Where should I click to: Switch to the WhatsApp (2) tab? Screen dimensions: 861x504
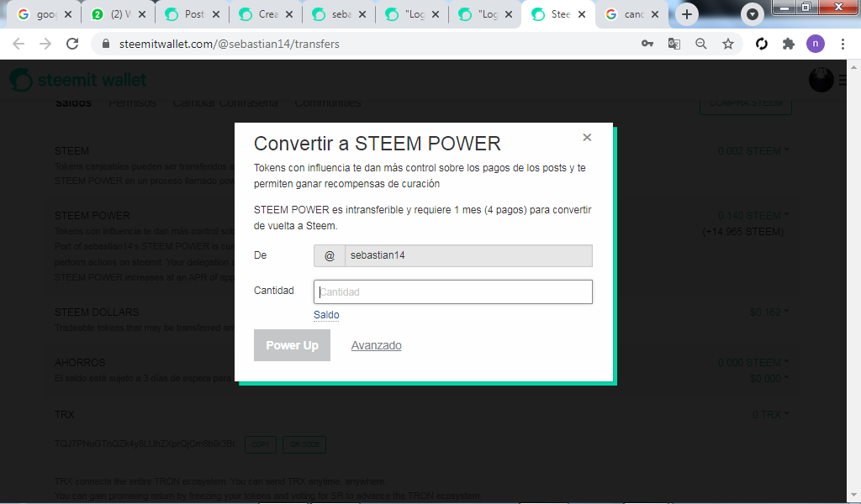tap(112, 14)
